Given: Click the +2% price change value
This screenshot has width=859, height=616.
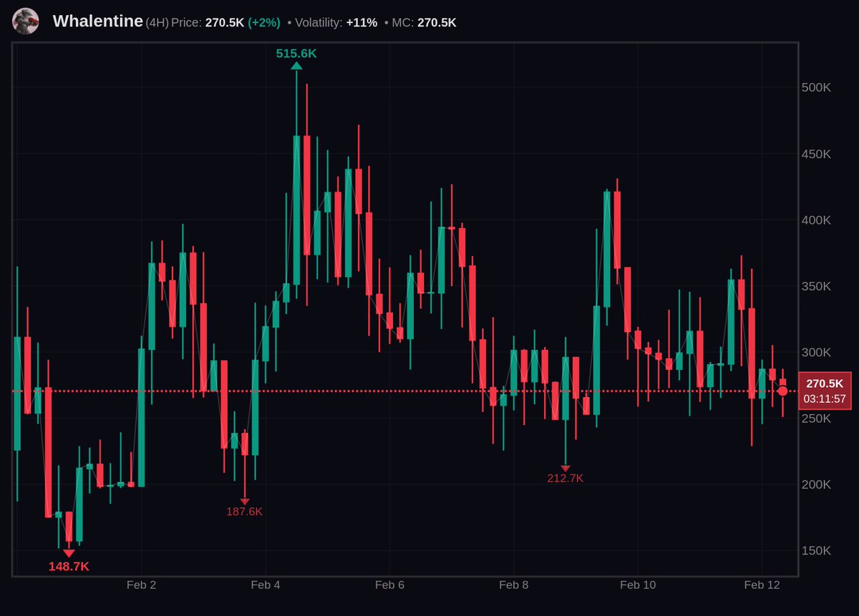Looking at the screenshot, I should point(264,23).
